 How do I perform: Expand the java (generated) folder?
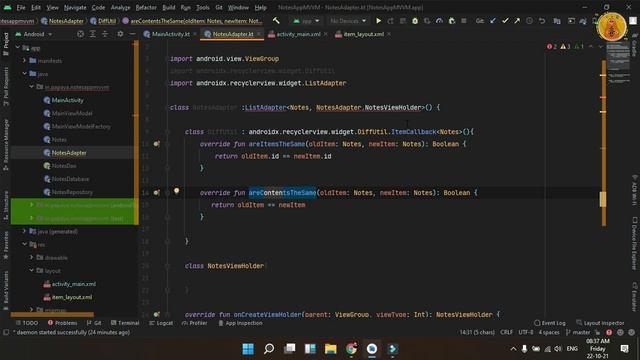pos(24,231)
